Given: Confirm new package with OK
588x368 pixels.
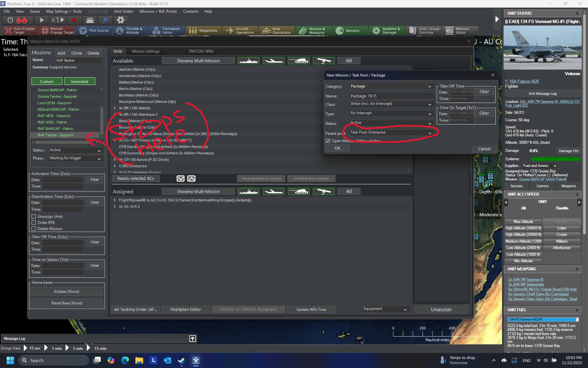Looking at the screenshot, I should pos(338,148).
